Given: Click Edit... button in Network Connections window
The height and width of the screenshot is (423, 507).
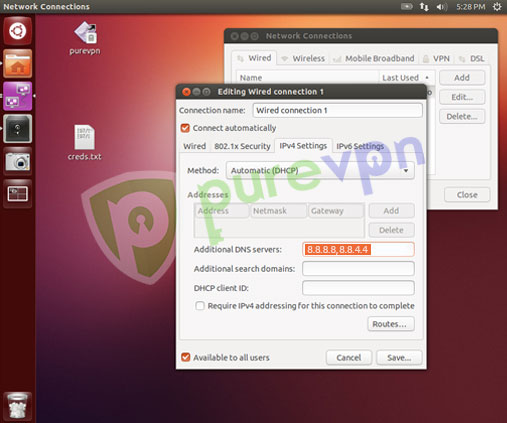Looking at the screenshot, I should 462,97.
